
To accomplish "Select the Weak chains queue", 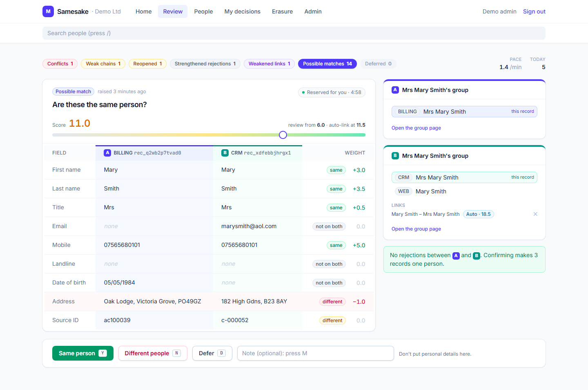I will [103, 64].
